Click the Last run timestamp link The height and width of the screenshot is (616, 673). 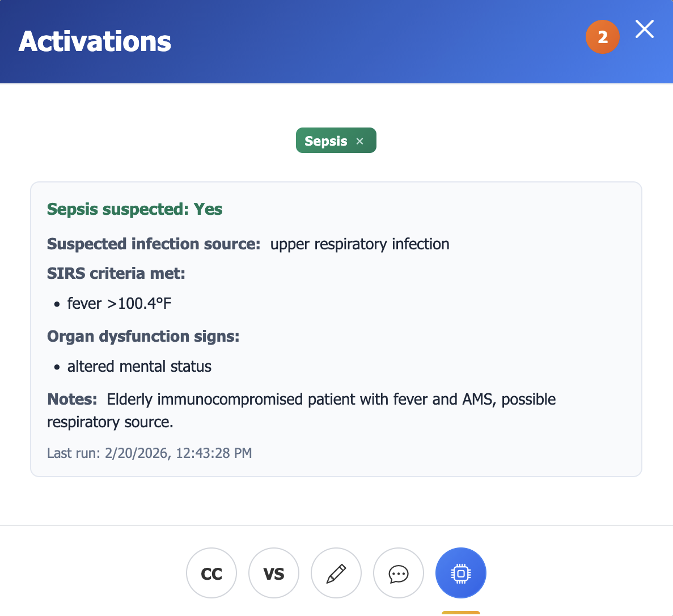150,453
